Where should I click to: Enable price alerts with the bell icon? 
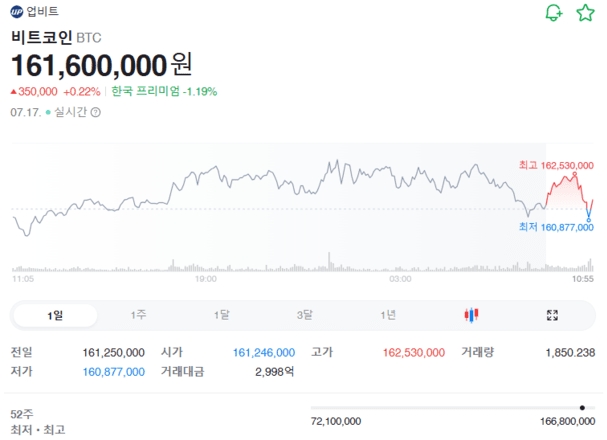(553, 13)
